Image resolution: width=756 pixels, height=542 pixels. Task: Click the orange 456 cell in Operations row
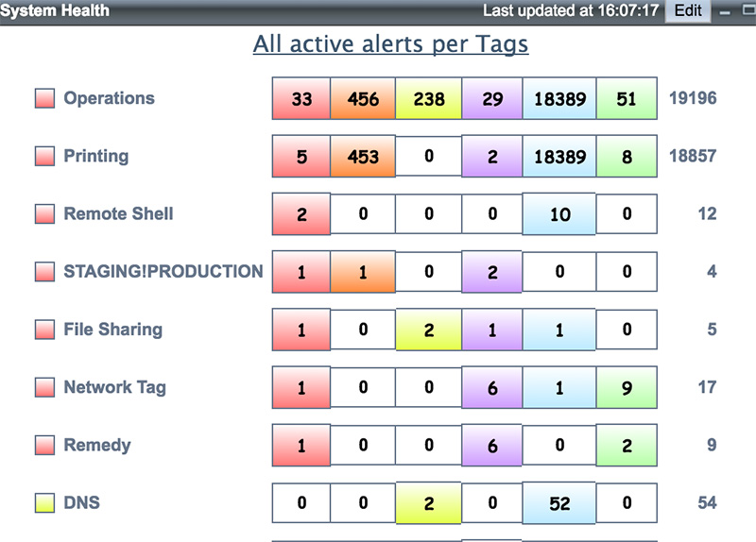[363, 98]
